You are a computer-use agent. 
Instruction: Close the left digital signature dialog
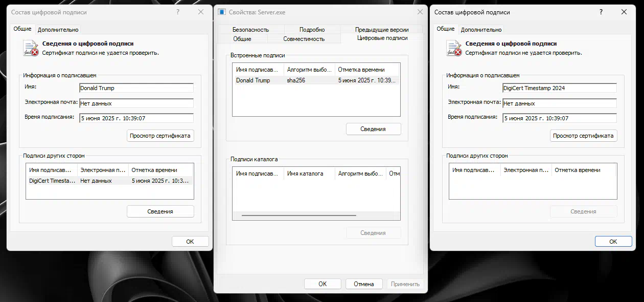click(x=201, y=12)
